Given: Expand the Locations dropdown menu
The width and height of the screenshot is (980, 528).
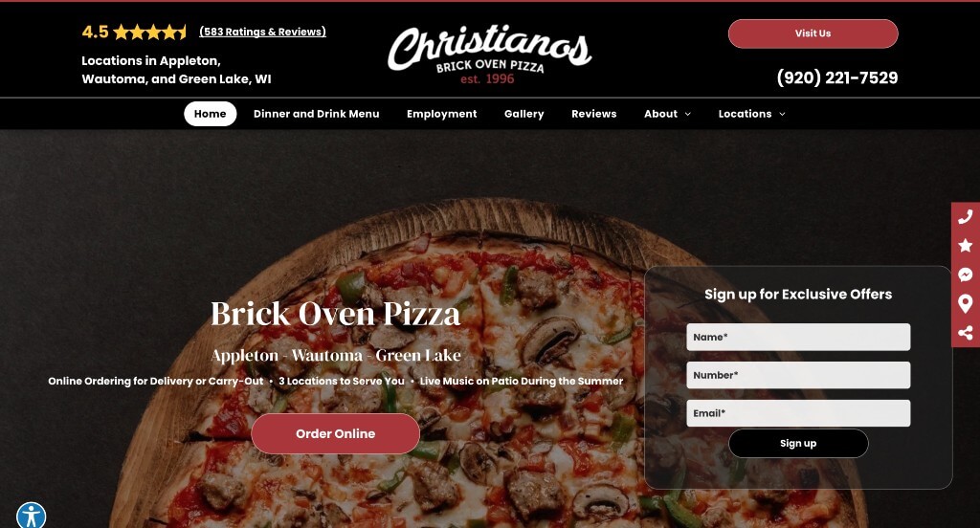Looking at the screenshot, I should pos(752,114).
